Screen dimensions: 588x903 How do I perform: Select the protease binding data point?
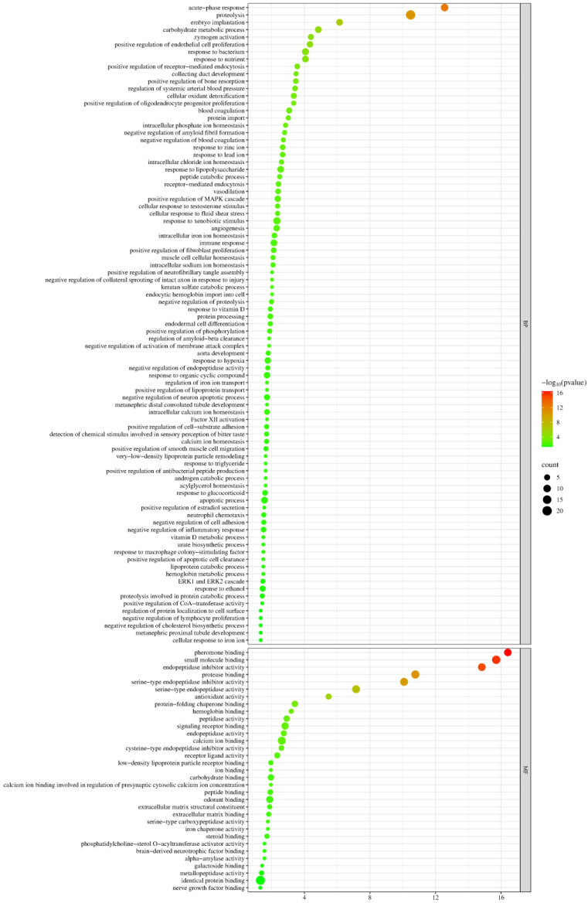click(x=416, y=674)
